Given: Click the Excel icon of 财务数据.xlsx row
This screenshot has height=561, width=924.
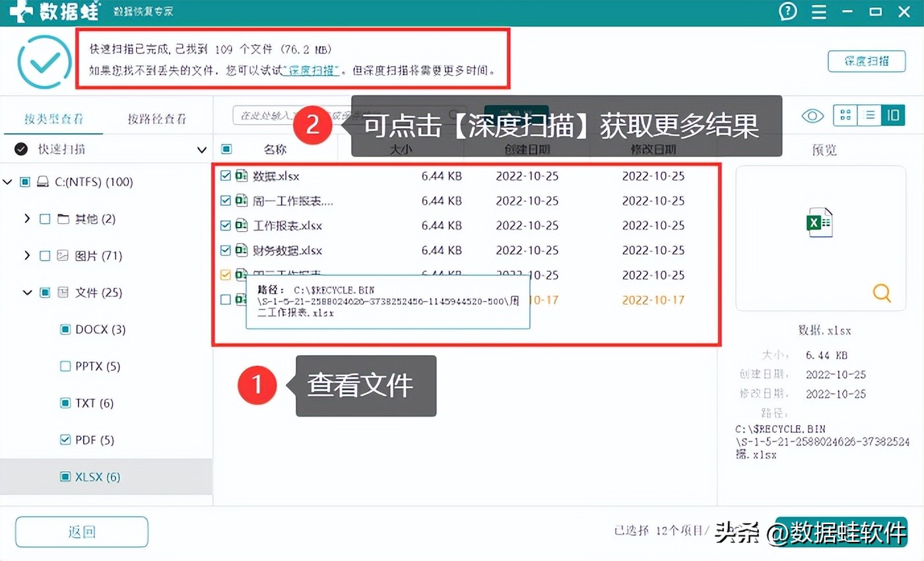Looking at the screenshot, I should [242, 250].
